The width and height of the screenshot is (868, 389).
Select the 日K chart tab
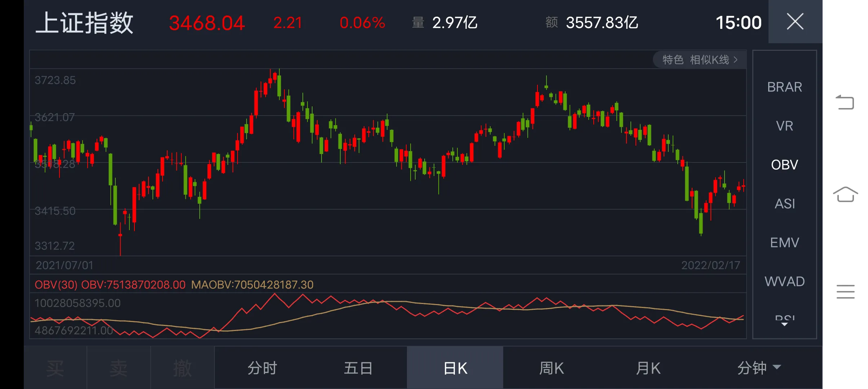(x=455, y=368)
